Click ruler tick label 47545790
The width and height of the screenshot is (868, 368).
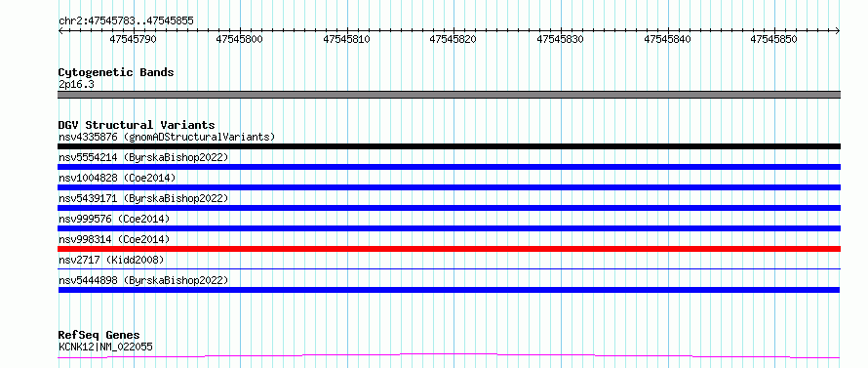point(133,39)
